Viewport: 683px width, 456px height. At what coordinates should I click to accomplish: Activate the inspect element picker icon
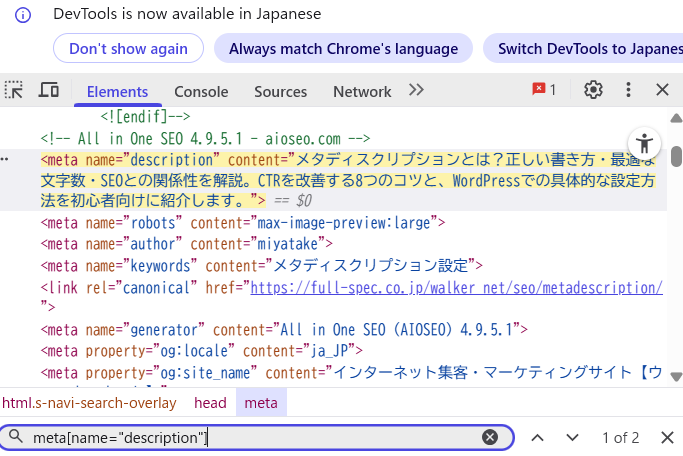[14, 90]
